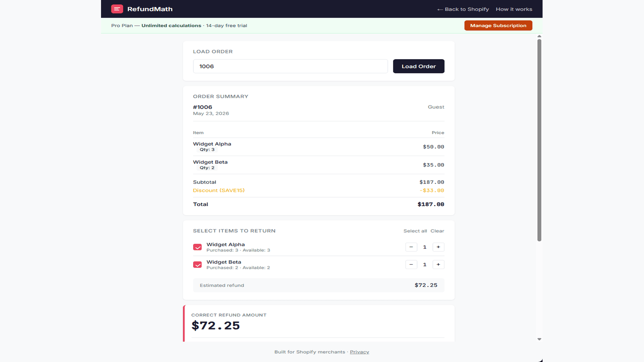Click Clear in the return selection

click(437, 231)
